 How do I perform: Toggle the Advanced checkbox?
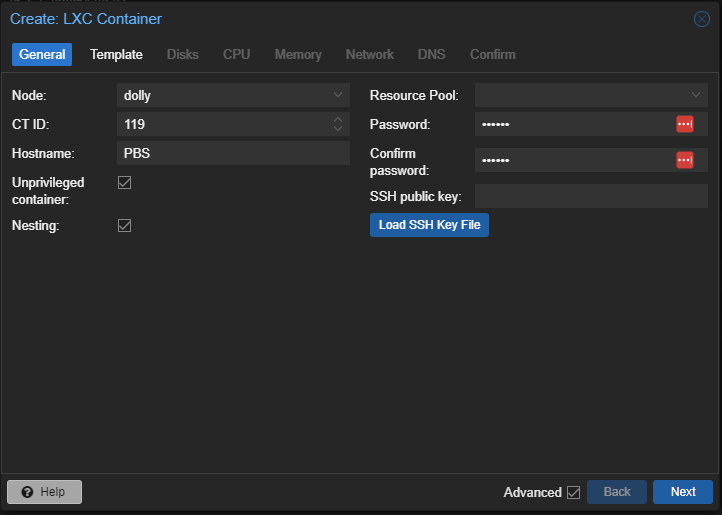click(x=573, y=492)
